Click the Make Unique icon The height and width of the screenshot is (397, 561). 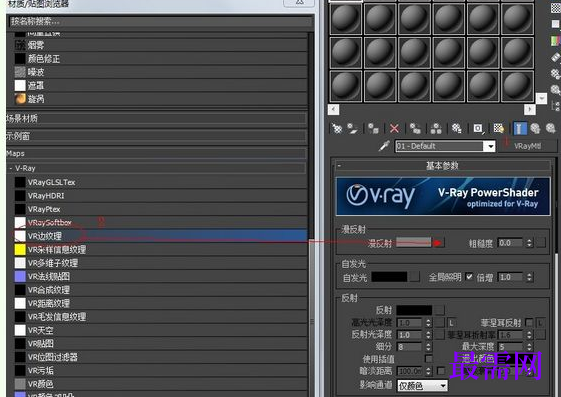[436, 128]
